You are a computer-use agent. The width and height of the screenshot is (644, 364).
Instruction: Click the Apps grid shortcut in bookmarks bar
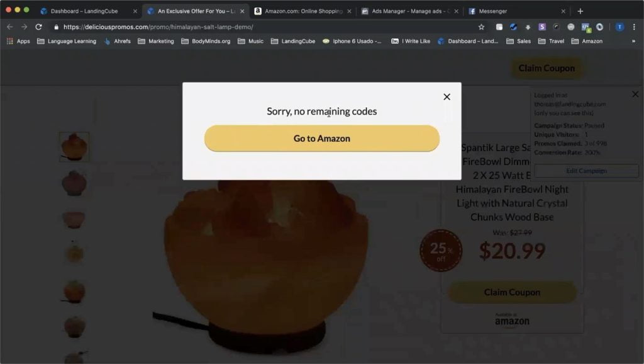18,41
